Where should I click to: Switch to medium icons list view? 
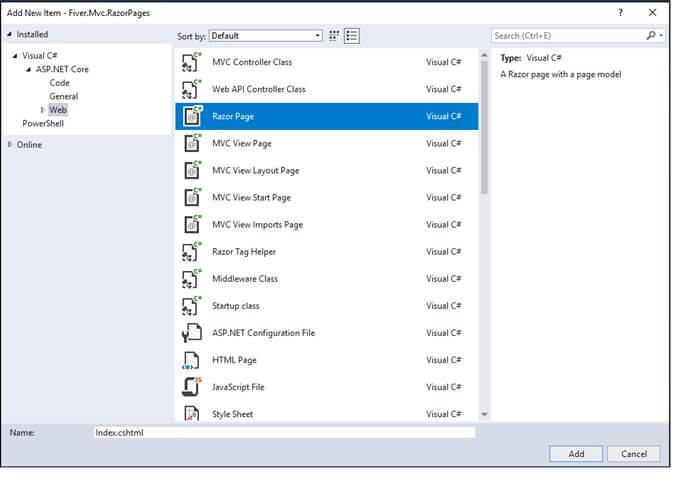pyautogui.click(x=352, y=36)
